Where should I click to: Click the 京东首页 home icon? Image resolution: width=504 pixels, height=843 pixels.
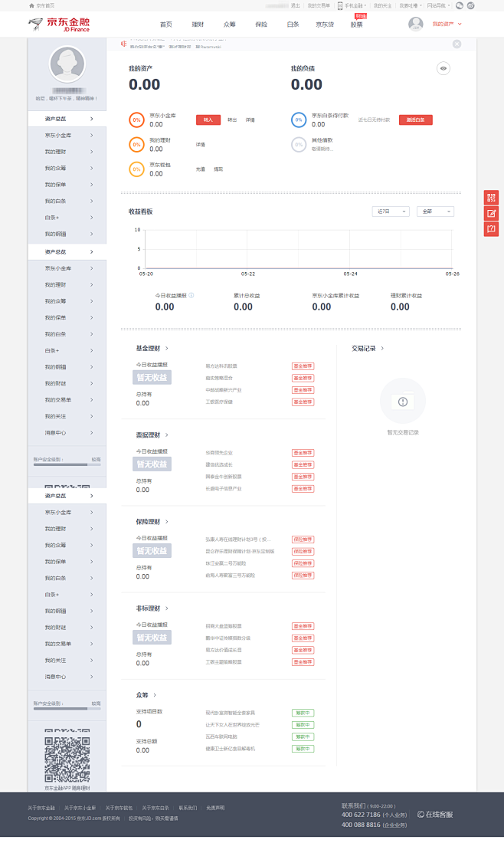coord(31,5)
